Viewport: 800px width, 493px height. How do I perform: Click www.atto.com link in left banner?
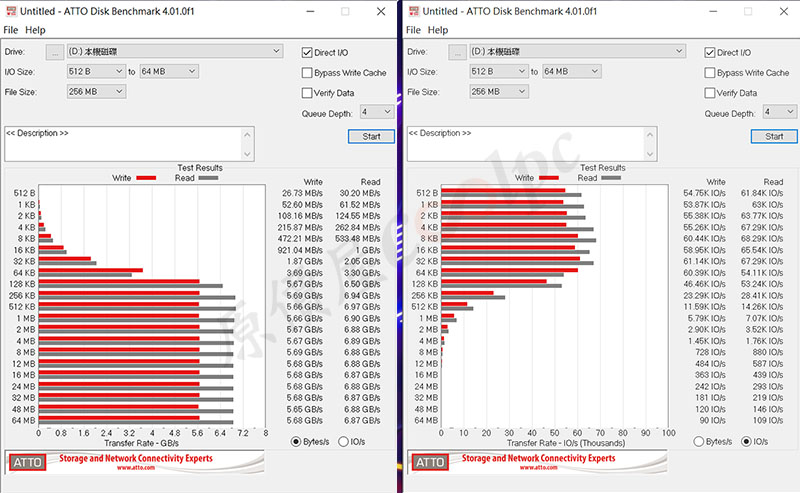coord(136,467)
